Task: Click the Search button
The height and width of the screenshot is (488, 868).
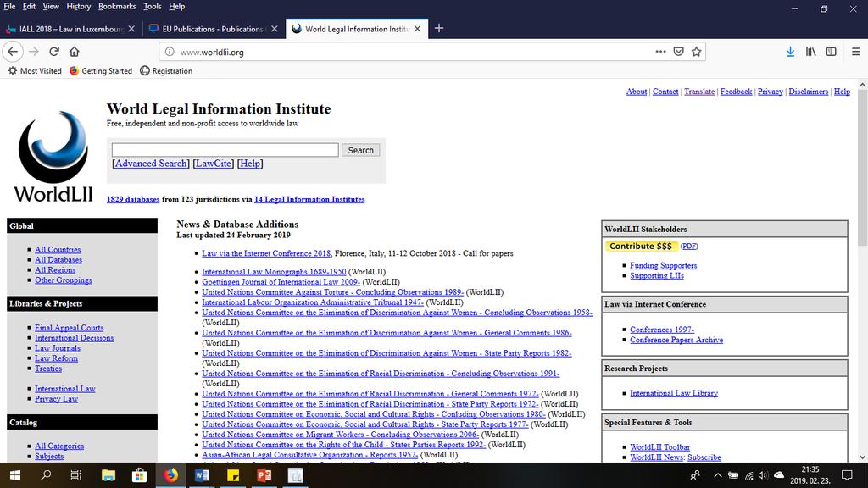Action: [360, 150]
